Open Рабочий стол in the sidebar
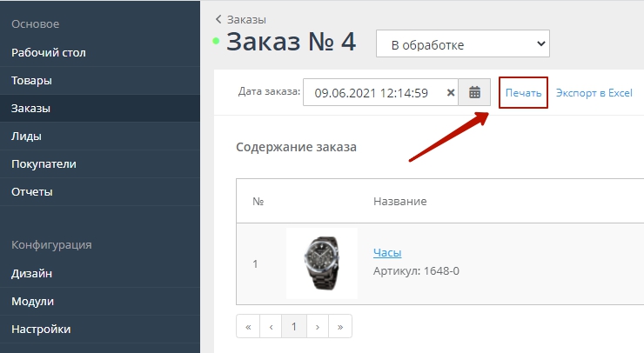 pos(49,52)
